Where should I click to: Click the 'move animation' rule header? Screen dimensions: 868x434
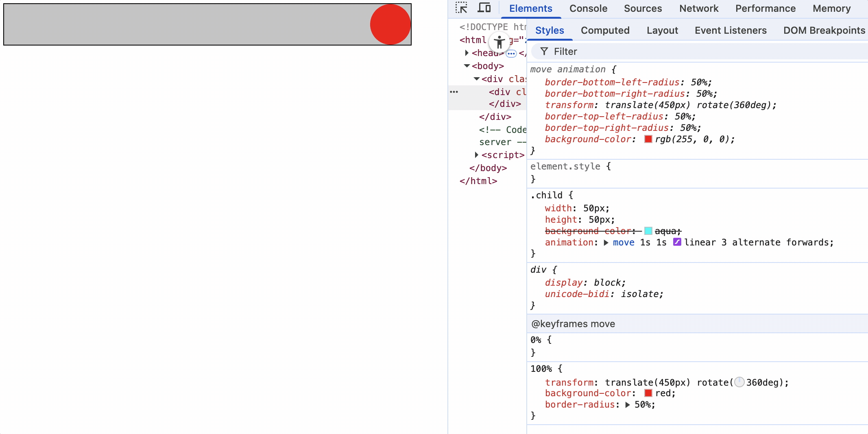tap(568, 69)
